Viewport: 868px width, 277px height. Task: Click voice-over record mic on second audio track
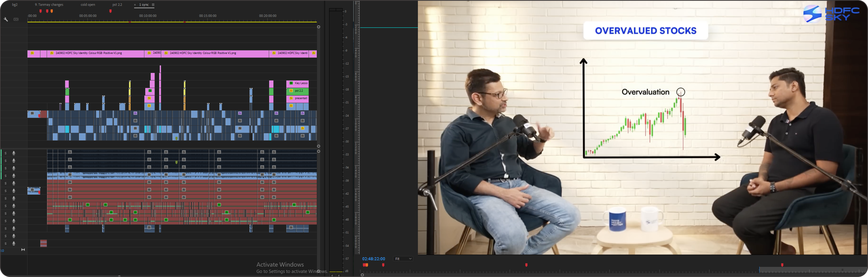14,161
